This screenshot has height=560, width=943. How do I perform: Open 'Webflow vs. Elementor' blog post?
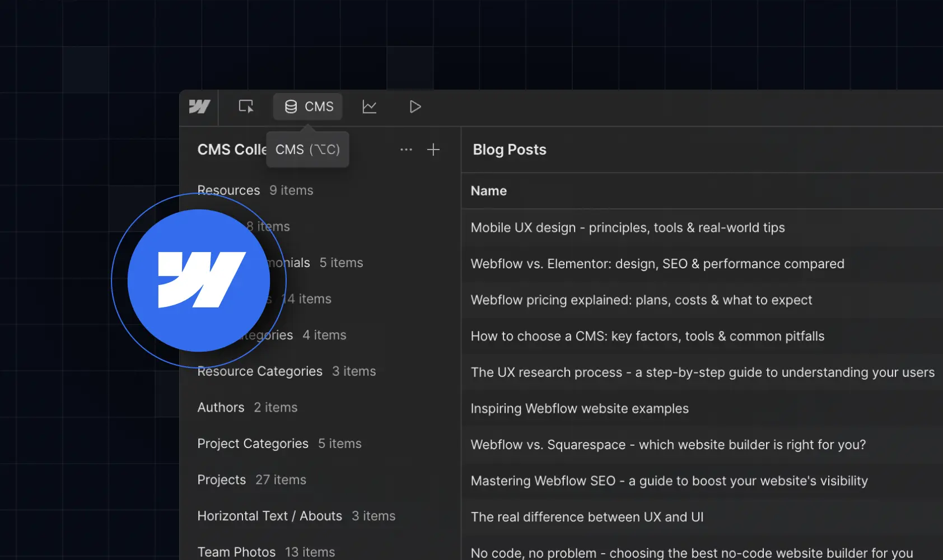click(702, 264)
